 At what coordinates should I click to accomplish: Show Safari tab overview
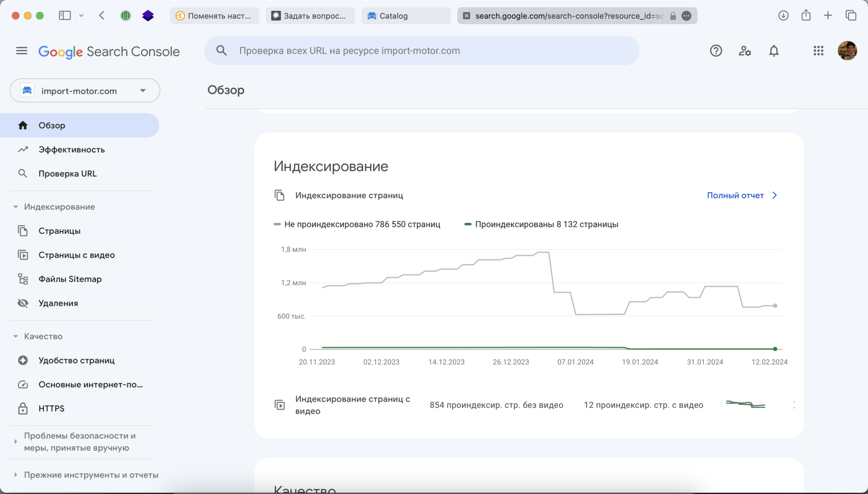(x=851, y=15)
